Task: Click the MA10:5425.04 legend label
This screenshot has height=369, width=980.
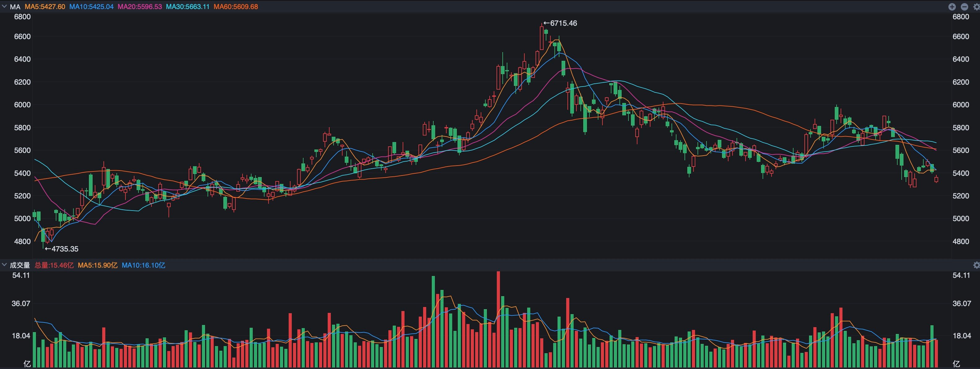Action: pos(91,7)
